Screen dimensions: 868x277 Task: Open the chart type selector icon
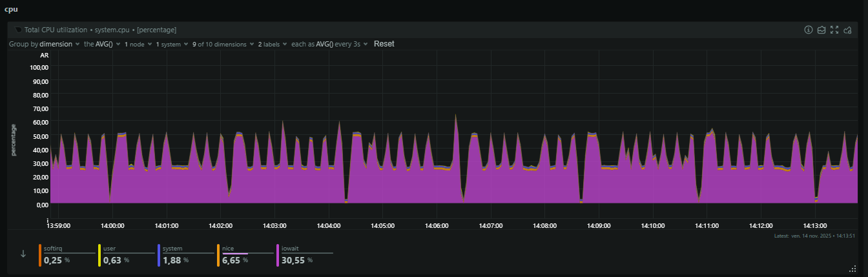[821, 30]
